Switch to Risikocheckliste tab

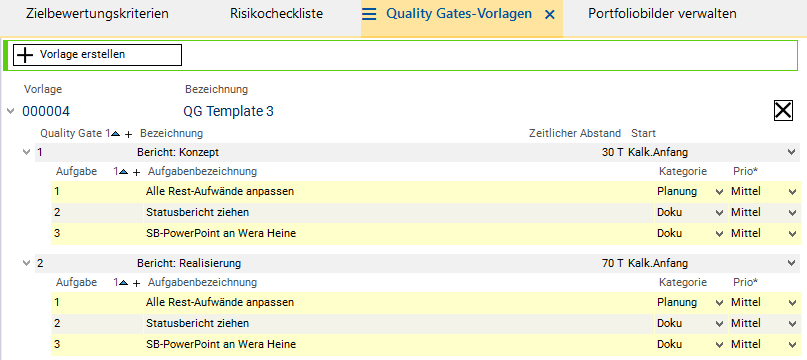(276, 14)
